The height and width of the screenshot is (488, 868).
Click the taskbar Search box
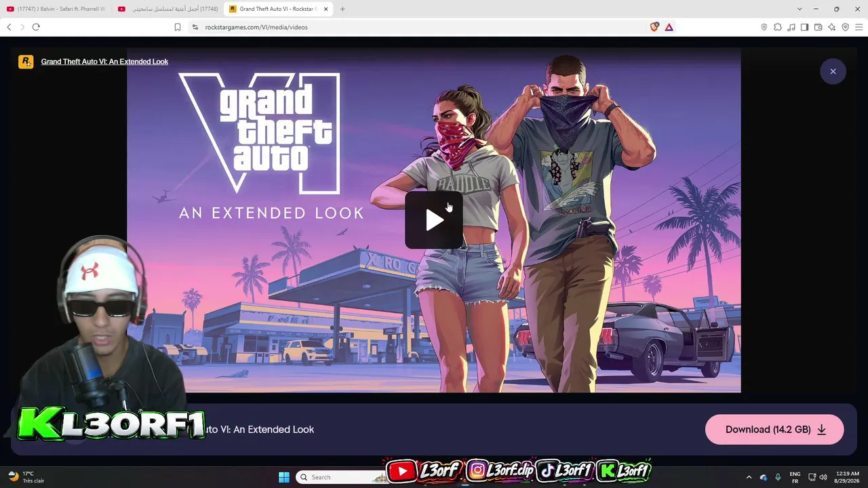(x=343, y=477)
